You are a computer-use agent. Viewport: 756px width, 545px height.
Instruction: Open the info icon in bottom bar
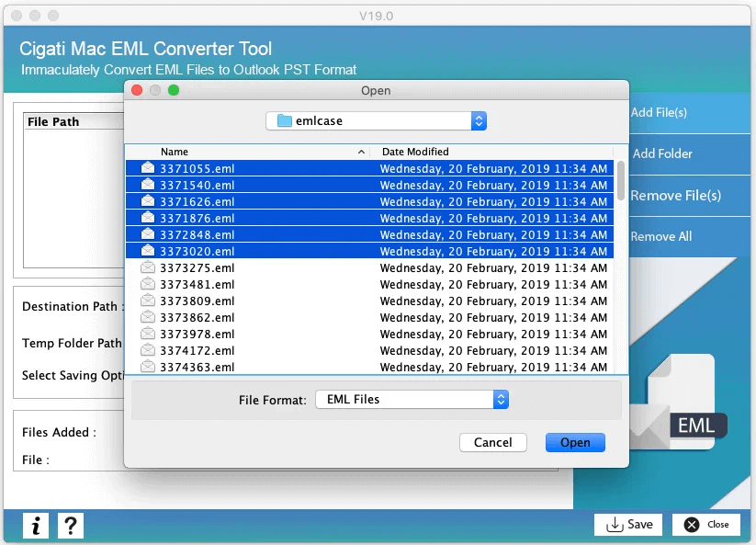[36, 525]
